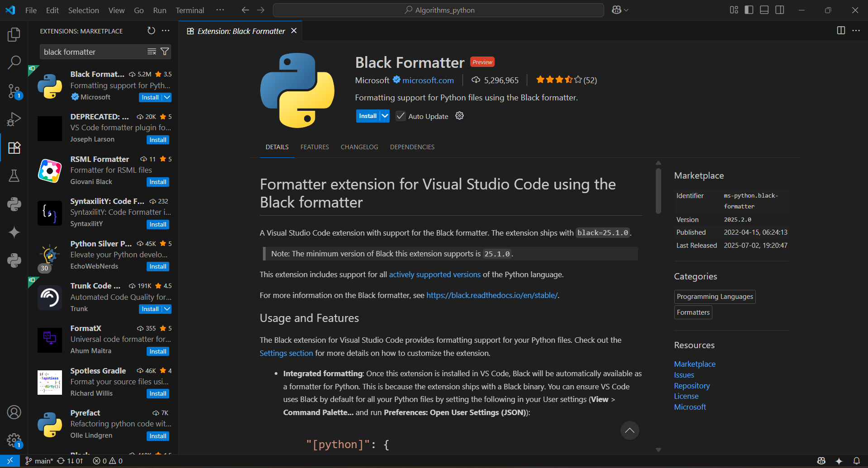Switch to the DEPENDENCIES tab
The image size is (868, 468).
[412, 147]
